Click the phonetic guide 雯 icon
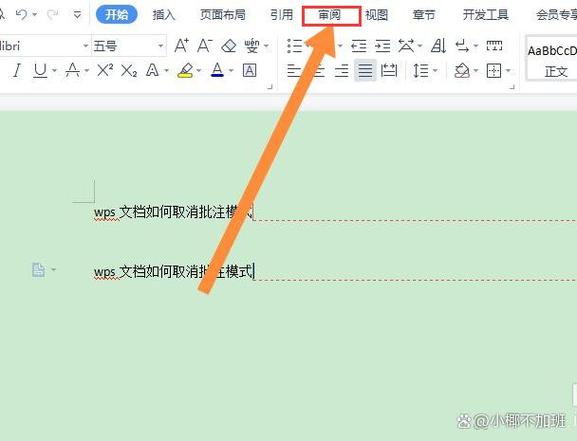577x441 pixels. pyautogui.click(x=252, y=46)
